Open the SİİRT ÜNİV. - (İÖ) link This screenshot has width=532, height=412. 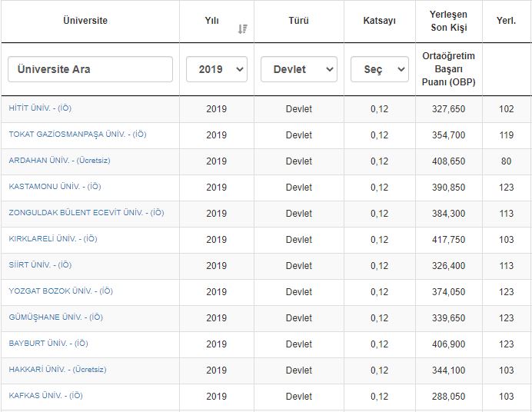tap(40, 265)
